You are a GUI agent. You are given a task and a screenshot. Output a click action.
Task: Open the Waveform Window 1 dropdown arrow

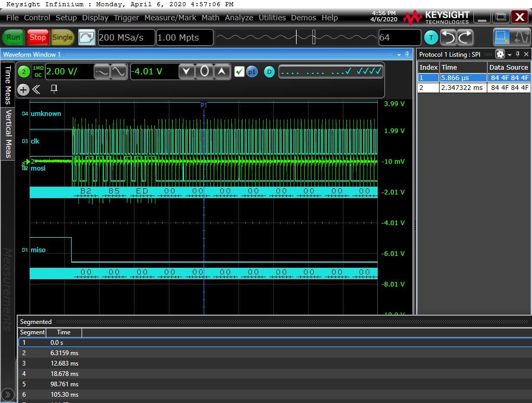click(400, 55)
